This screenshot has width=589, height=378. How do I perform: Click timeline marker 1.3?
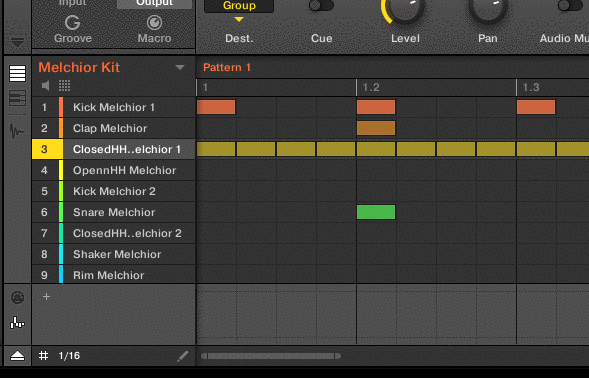531,88
